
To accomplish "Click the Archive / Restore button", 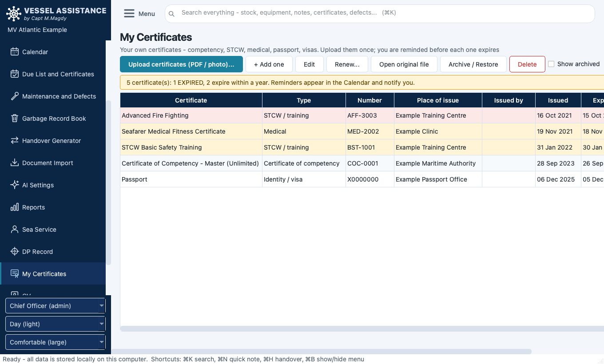I will click(473, 64).
